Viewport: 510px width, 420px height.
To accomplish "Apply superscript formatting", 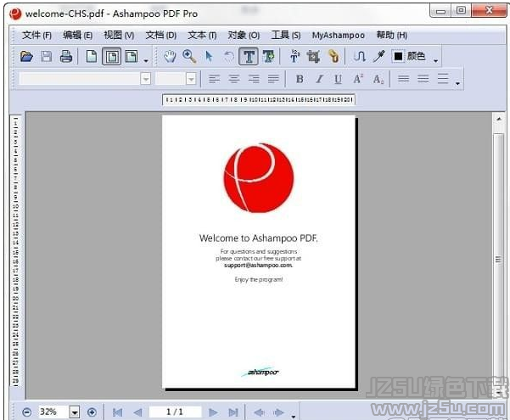I will (358, 79).
